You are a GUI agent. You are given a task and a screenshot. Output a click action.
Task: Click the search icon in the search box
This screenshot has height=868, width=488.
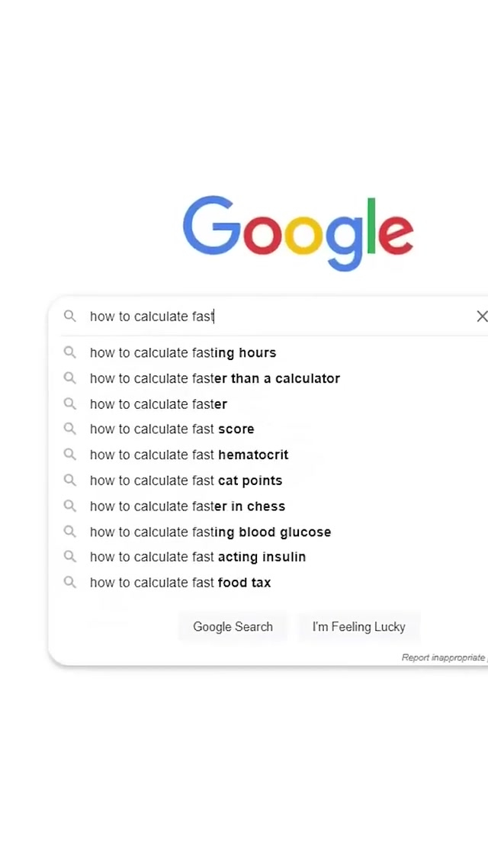pos(70,316)
